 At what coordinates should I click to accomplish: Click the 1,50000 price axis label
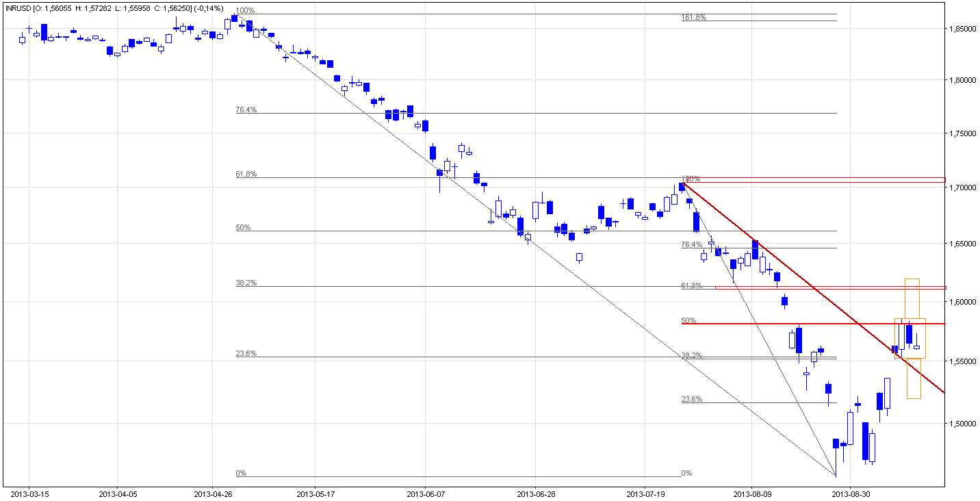tap(962, 424)
